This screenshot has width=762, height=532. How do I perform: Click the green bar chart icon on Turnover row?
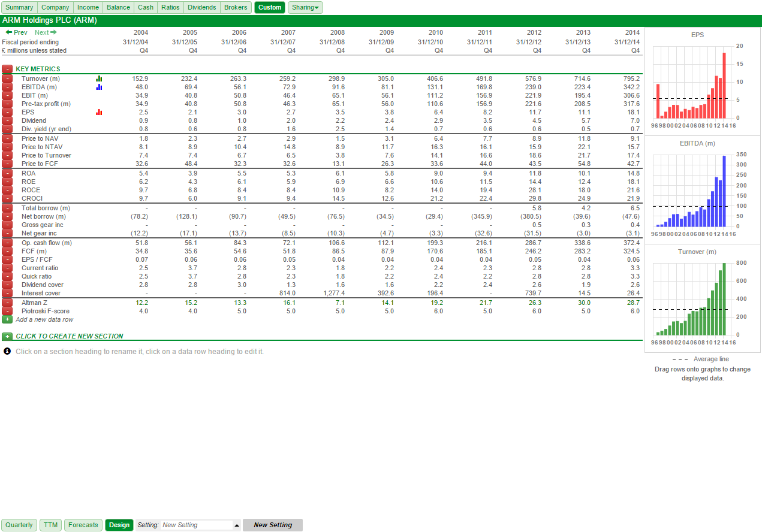[x=99, y=78]
